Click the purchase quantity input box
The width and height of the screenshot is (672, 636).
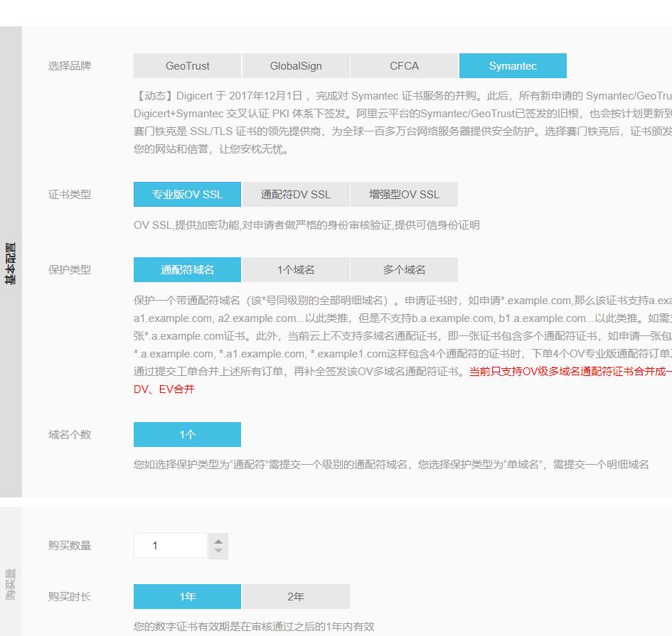(171, 545)
